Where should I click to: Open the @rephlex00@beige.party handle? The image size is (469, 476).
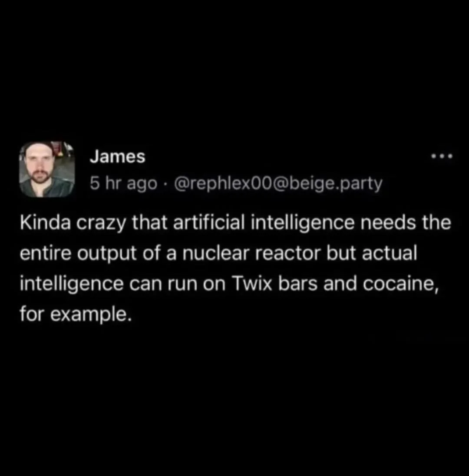(278, 183)
